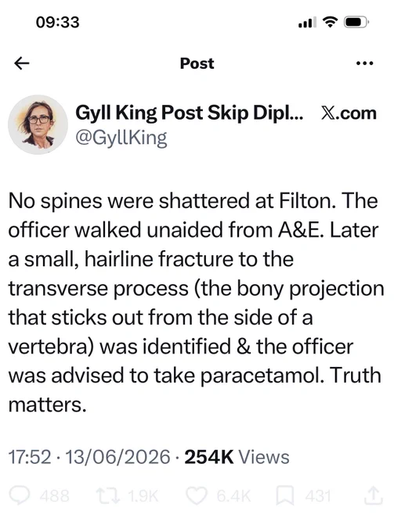This screenshot has height=532, width=394.
Task: Like the post with heart icon
Action: tap(197, 496)
